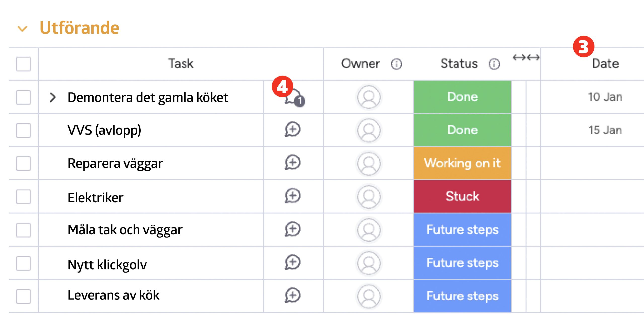Add an update to VVS (avlopp)
The width and height of the screenshot is (644, 333).
(292, 129)
